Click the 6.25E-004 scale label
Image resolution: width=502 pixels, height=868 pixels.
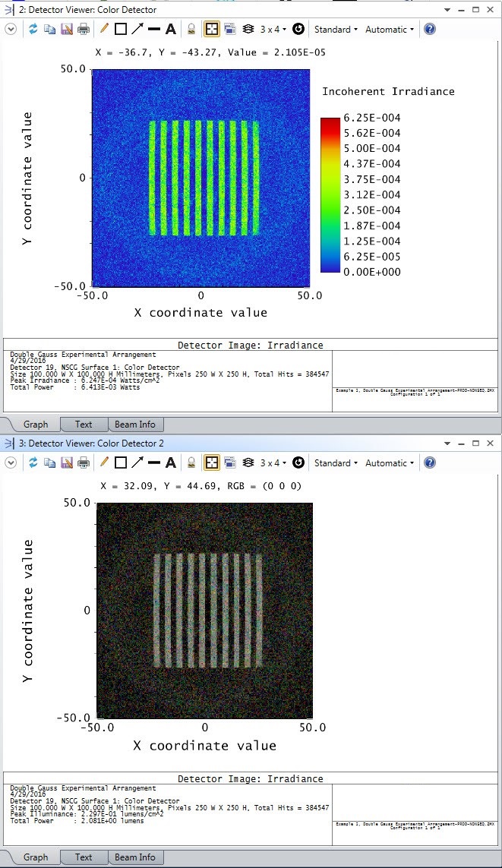(372, 118)
